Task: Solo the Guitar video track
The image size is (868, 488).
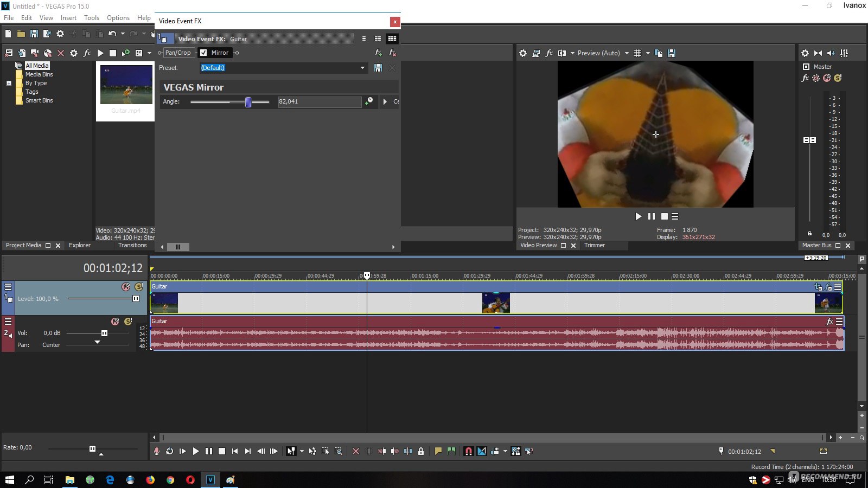Action: (139, 287)
